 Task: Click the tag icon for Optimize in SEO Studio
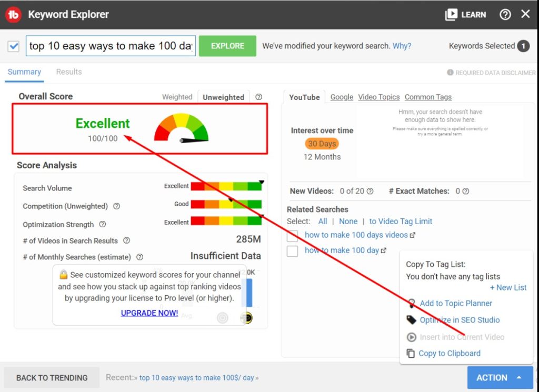click(412, 320)
